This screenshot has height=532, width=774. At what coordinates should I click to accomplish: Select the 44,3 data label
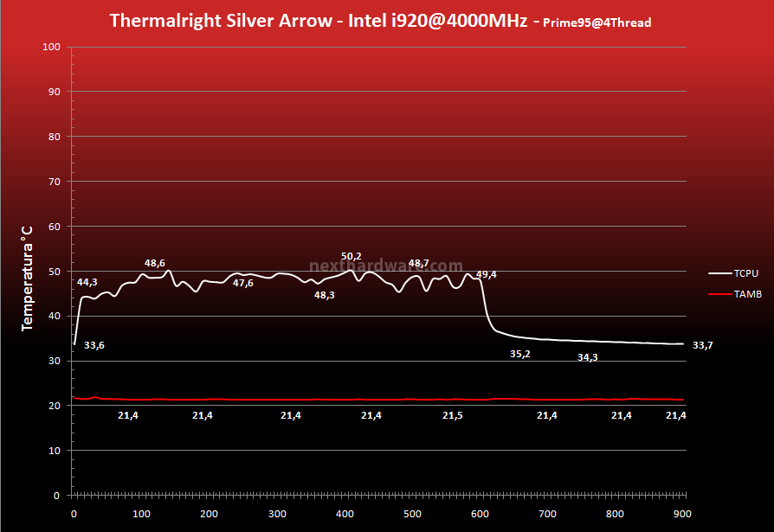87,283
